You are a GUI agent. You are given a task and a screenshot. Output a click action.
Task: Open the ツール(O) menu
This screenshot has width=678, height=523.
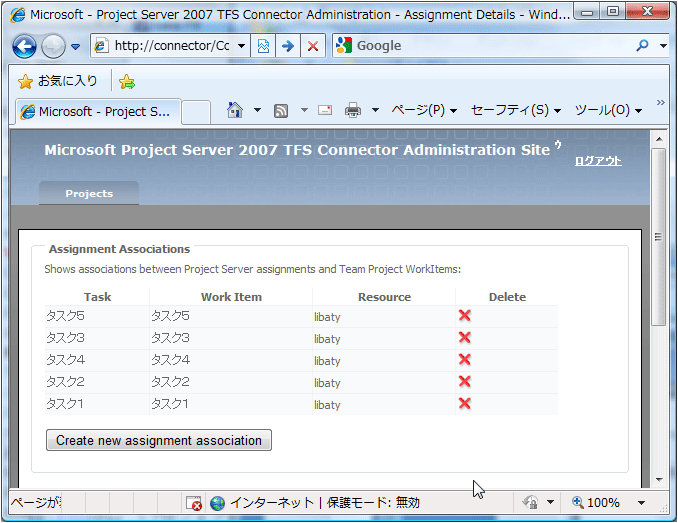coord(608,110)
